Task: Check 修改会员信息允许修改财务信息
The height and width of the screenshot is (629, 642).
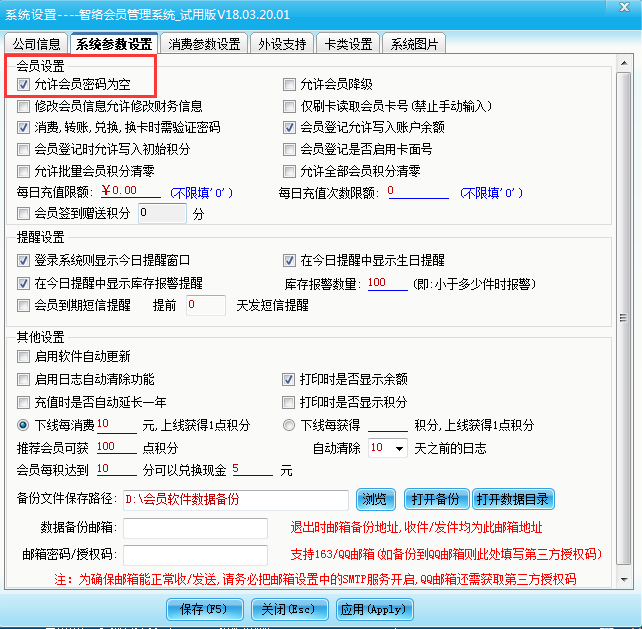Action: 23,106
